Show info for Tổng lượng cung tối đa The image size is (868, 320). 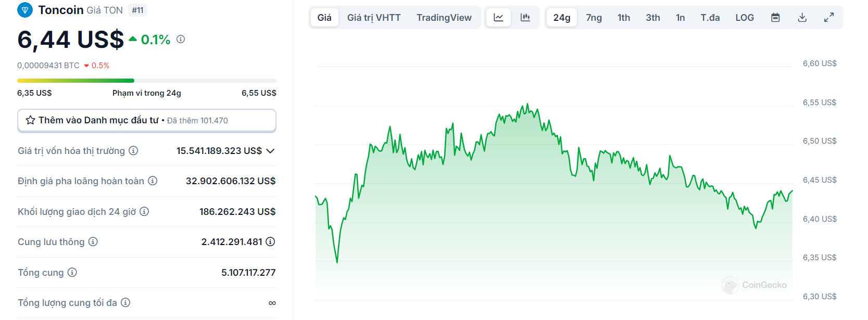pyautogui.click(x=125, y=302)
